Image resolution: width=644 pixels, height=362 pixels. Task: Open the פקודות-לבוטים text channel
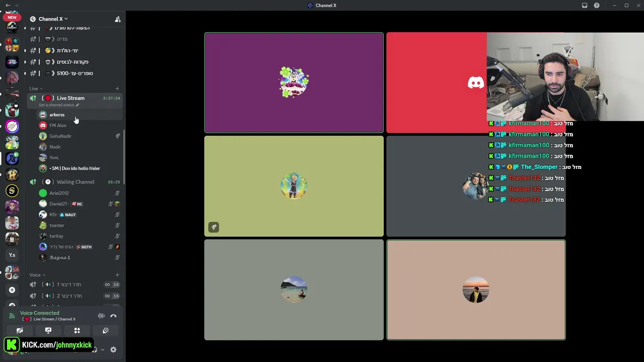pos(75,62)
